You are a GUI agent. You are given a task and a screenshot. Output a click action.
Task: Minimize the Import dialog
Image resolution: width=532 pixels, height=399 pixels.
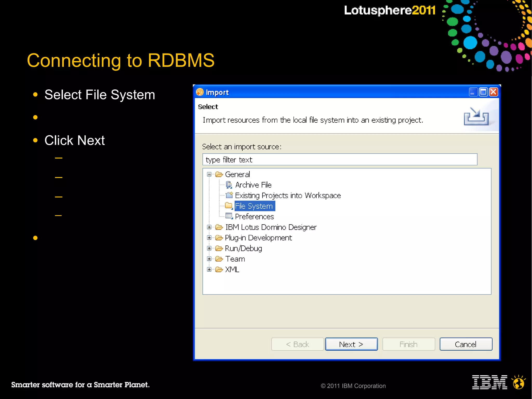473,92
